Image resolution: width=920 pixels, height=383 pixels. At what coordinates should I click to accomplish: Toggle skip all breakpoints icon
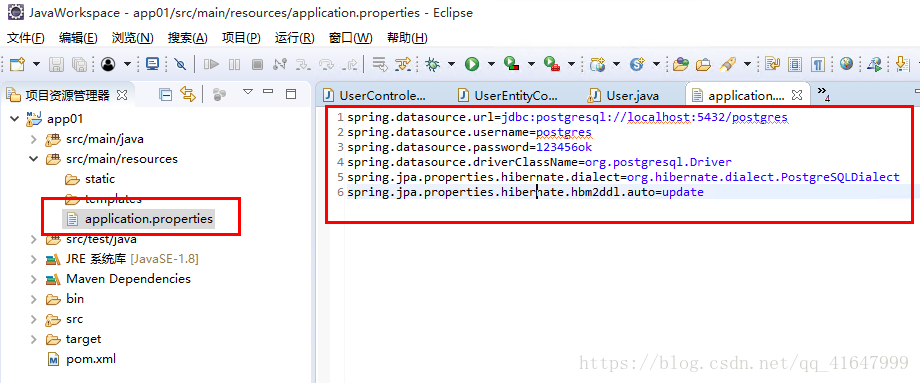click(x=181, y=64)
